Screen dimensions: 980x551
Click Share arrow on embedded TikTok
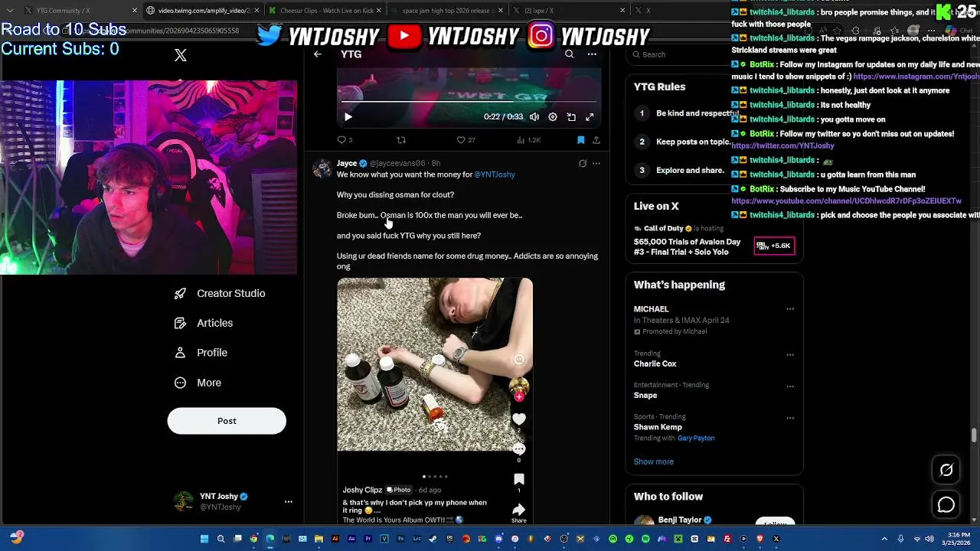[519, 510]
